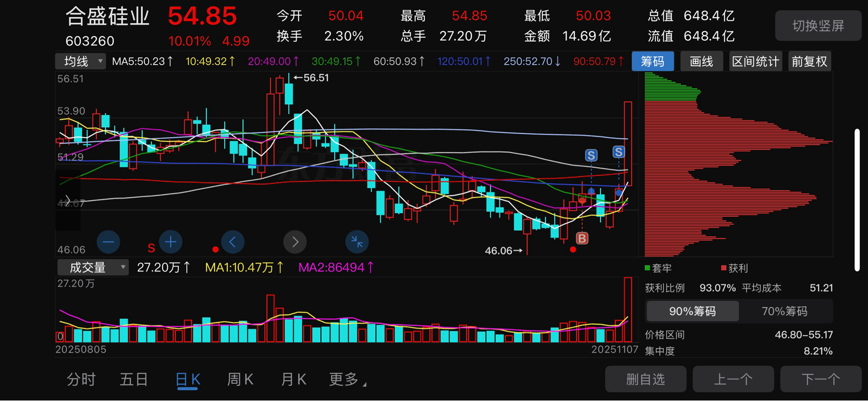Click the red 90:50.79 moving average label
The image size is (868, 401).
click(x=598, y=62)
